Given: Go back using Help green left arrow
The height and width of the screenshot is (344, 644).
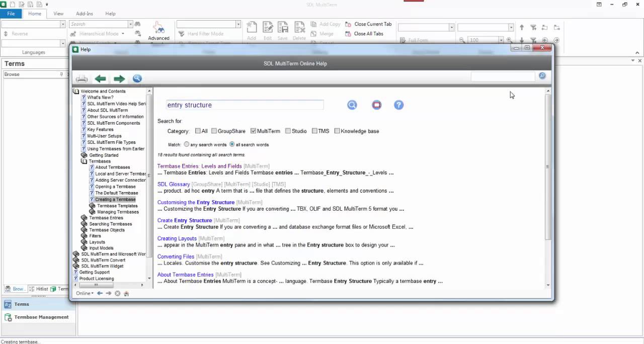Looking at the screenshot, I should [100, 78].
